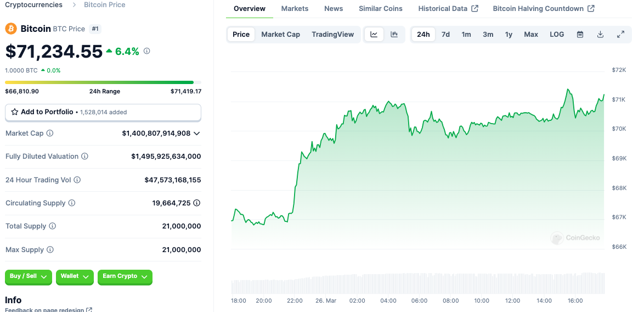
Task: Switch chart to Market Cap view
Action: click(280, 35)
